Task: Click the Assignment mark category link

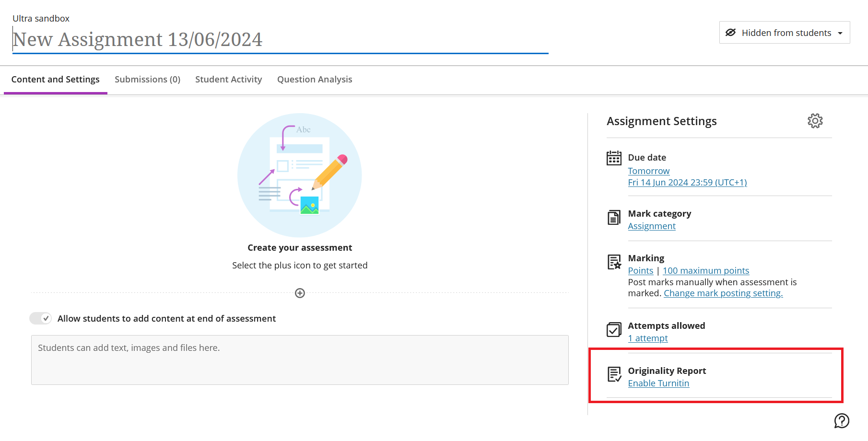Action: click(652, 226)
